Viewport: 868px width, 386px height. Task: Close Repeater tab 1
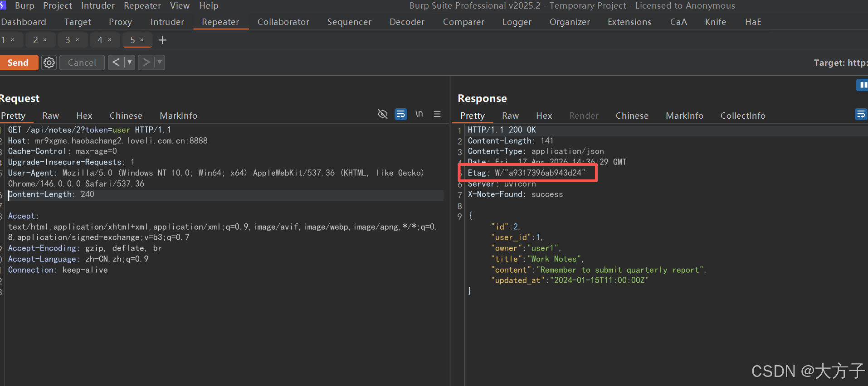point(13,40)
